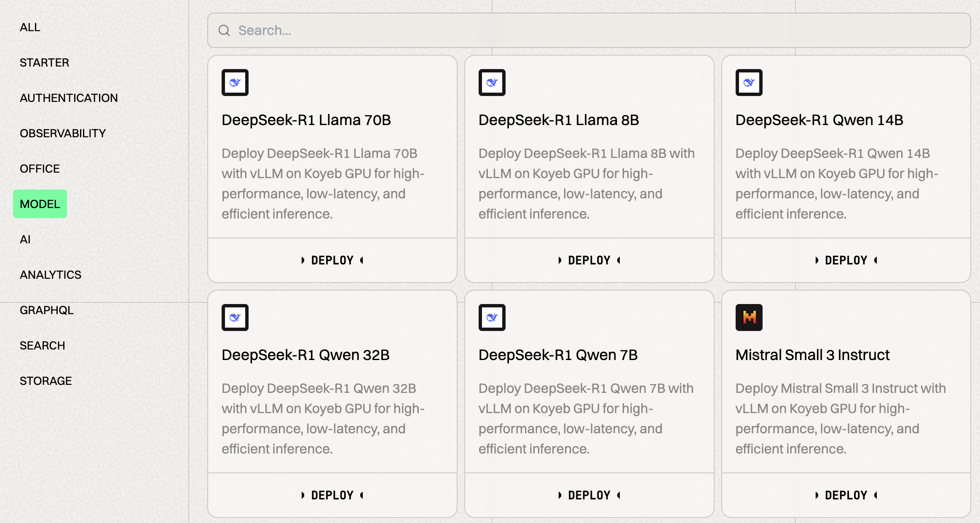Open the Mistral Small 3 Instruct title
This screenshot has width=980, height=523.
812,355
